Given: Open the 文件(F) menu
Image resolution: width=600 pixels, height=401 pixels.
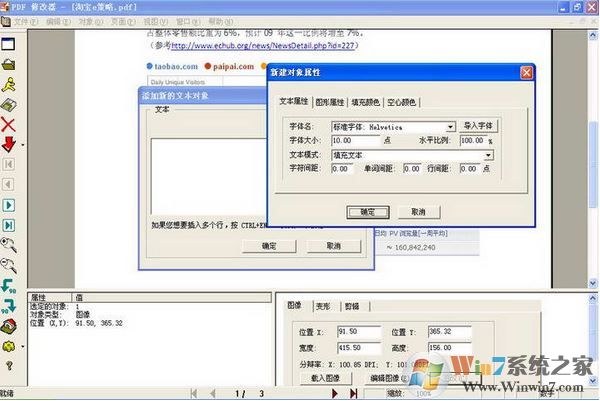Looking at the screenshot, I should tap(26, 22).
